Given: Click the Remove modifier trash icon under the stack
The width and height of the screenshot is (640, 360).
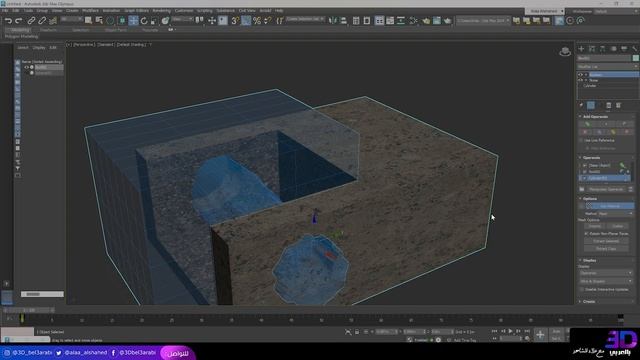Looking at the screenshot, I should [609, 105].
